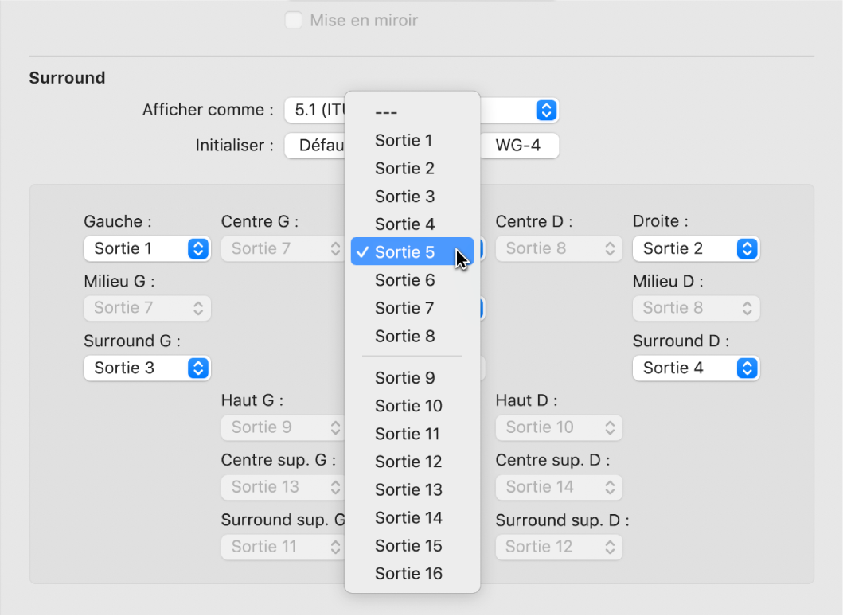
Task: Pick the checked Sortie 5 menu item
Action: pyautogui.click(x=404, y=252)
